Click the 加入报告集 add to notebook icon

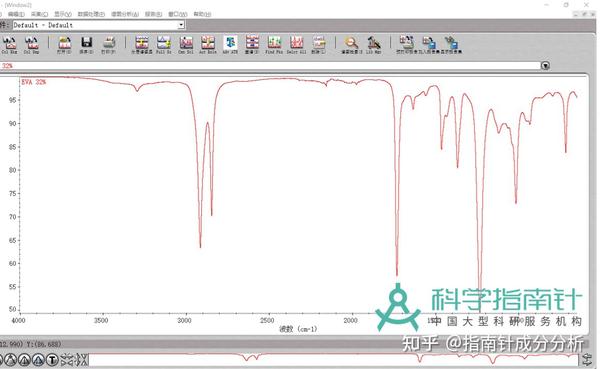(x=429, y=45)
